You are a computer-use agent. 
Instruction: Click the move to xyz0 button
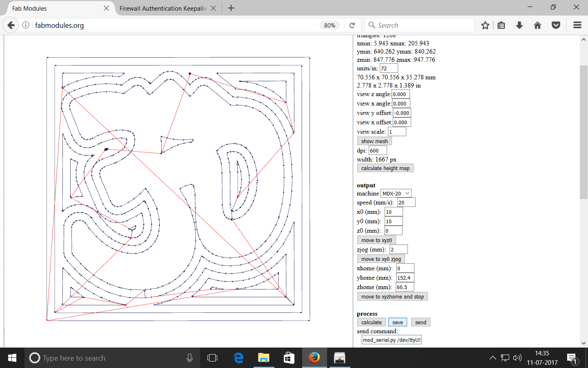point(376,240)
